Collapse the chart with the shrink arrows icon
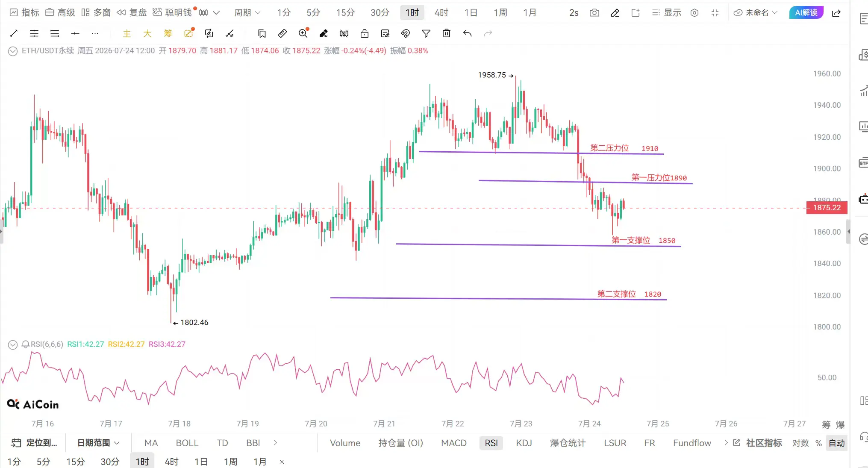Screen dimensions: 868x468 715,13
